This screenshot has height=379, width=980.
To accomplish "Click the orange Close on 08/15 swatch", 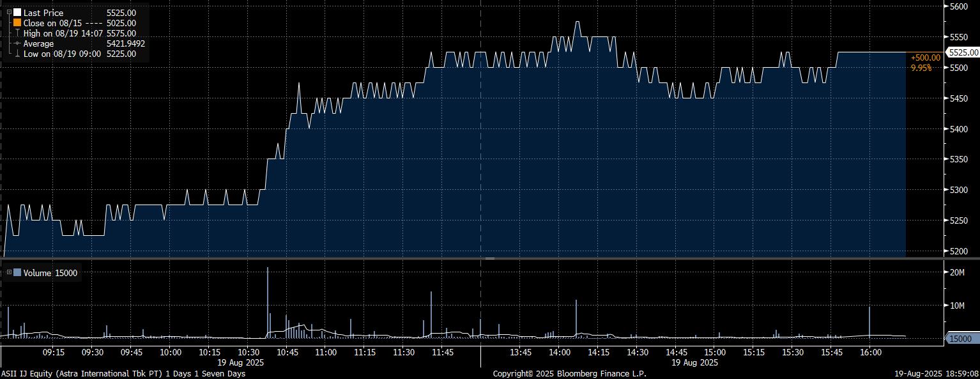I will coord(17,23).
